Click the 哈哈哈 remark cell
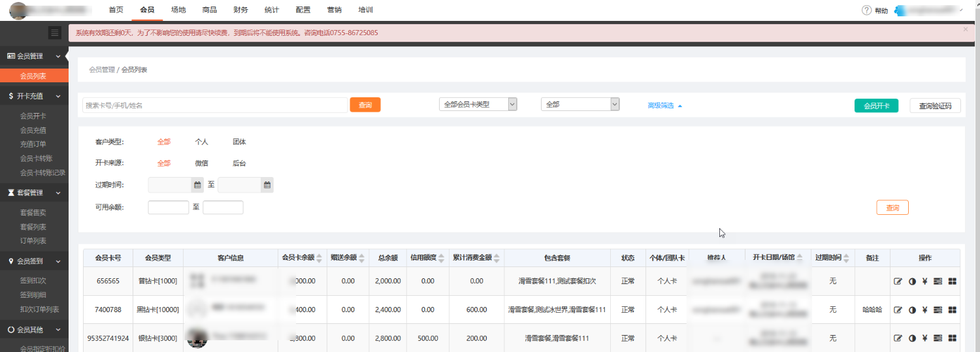Screen dimensions: 980x352 [x=872, y=310]
